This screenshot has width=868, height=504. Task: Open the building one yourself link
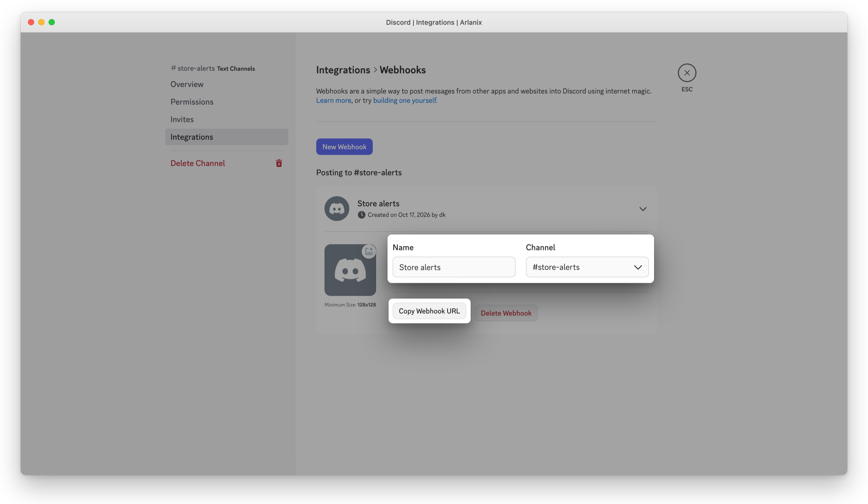click(x=405, y=100)
